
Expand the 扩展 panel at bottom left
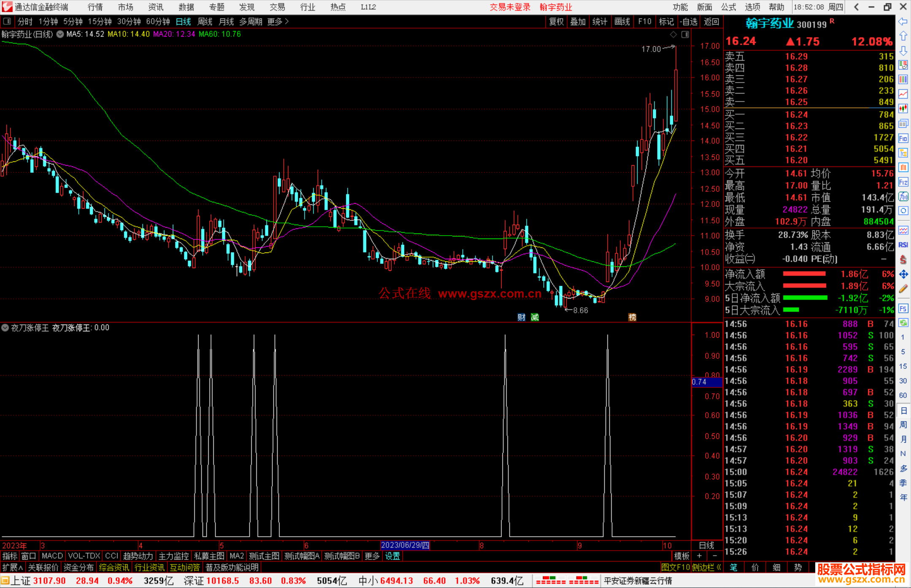coord(12,567)
